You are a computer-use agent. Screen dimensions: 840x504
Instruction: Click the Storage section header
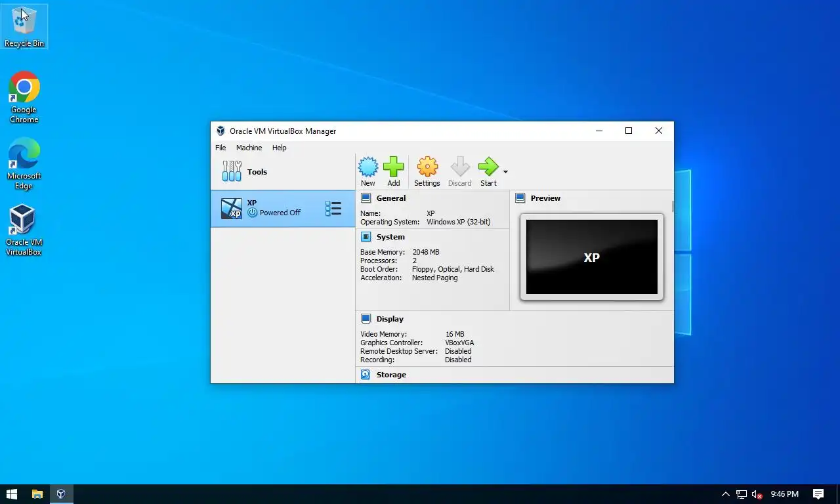pyautogui.click(x=391, y=375)
